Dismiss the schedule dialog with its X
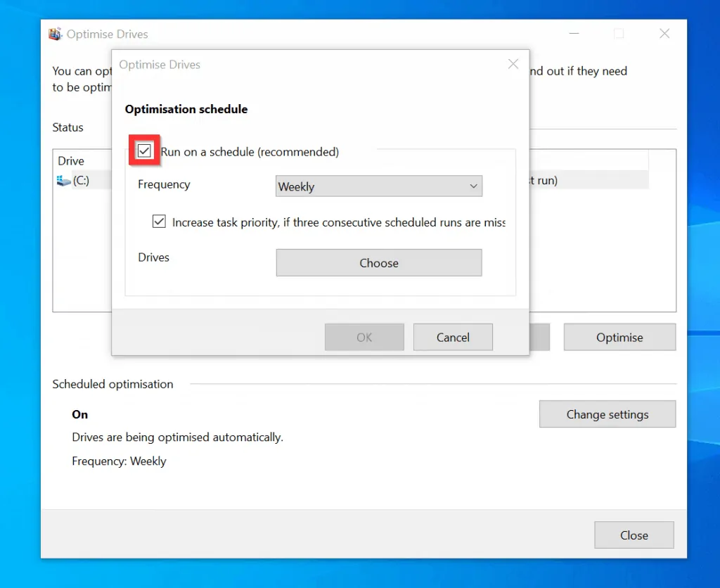The image size is (720, 588). (x=513, y=64)
